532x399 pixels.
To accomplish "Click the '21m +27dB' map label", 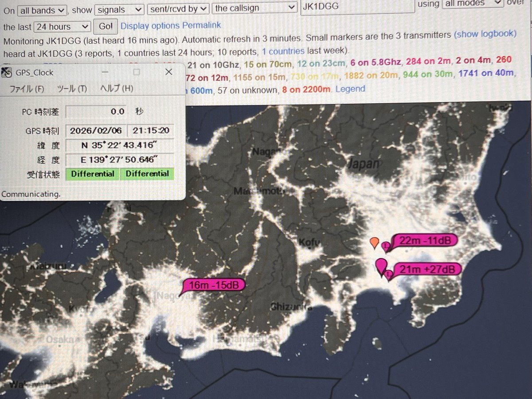I will tap(427, 269).
